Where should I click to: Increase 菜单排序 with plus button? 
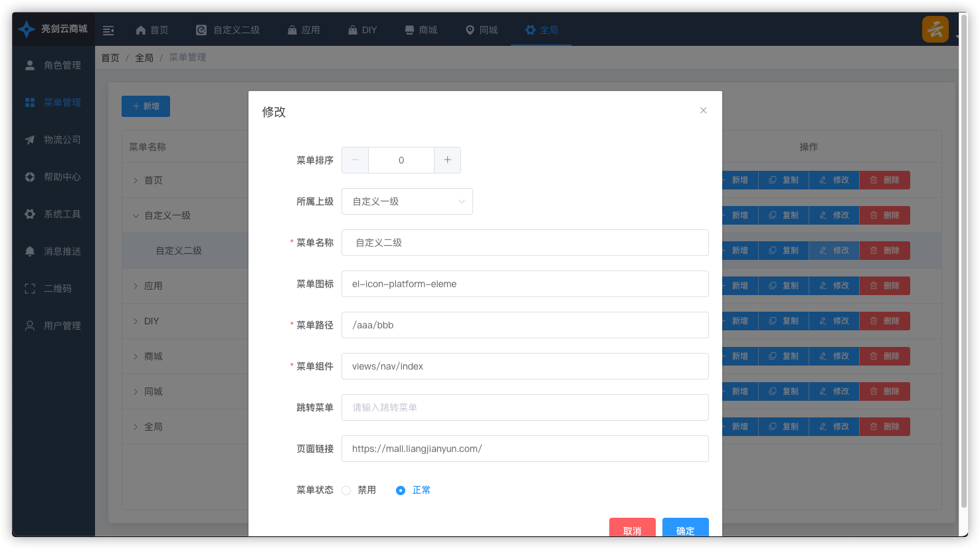(x=447, y=160)
